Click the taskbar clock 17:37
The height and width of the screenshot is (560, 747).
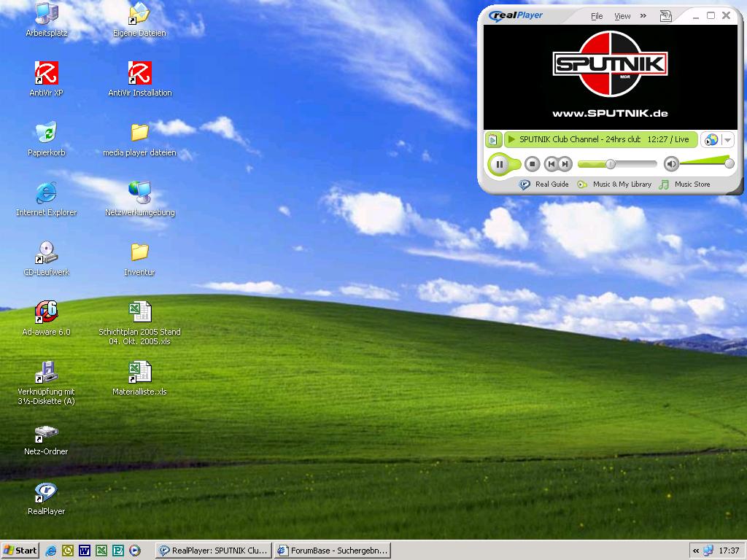point(729,551)
